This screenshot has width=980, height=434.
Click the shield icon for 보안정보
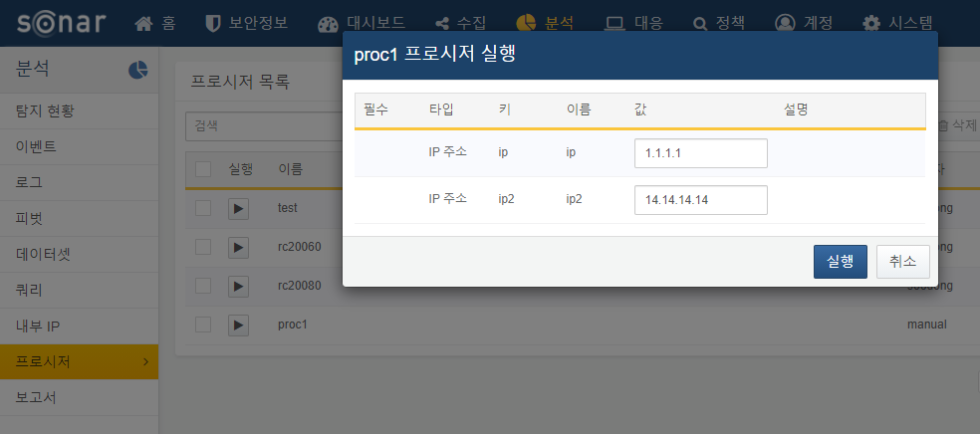213,24
